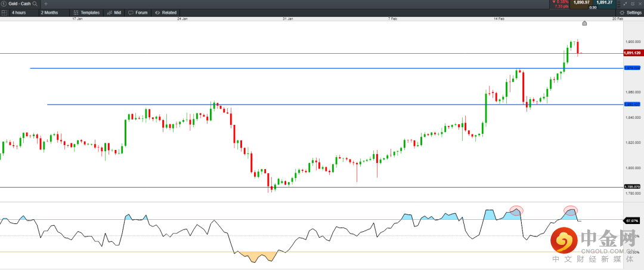This screenshot has width=644, height=270.
Task: Expand the 2 Months range dropdown
Action: 53,13
